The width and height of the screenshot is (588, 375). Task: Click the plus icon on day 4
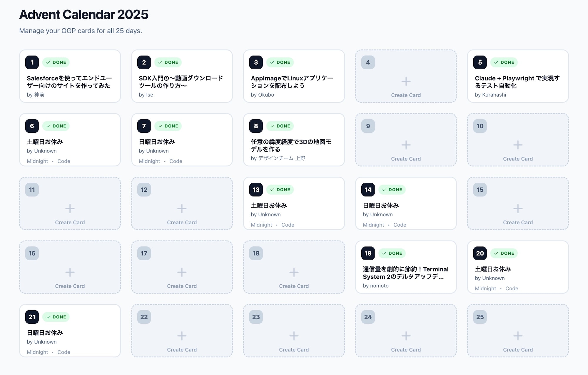(x=406, y=81)
